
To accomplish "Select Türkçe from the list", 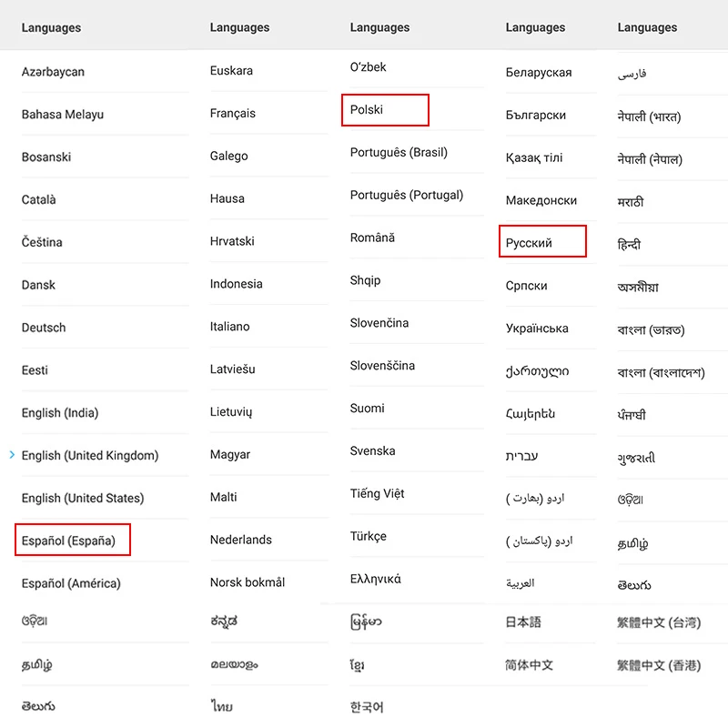I will tap(369, 536).
